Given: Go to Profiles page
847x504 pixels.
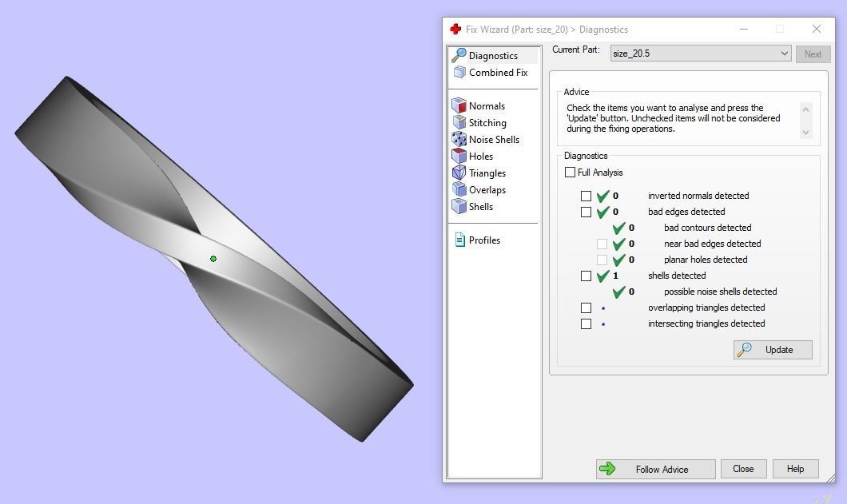Looking at the screenshot, I should pyautogui.click(x=484, y=240).
